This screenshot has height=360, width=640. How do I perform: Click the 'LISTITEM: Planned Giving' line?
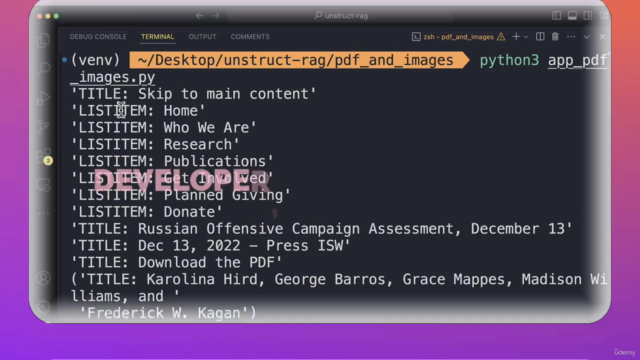pyautogui.click(x=181, y=195)
